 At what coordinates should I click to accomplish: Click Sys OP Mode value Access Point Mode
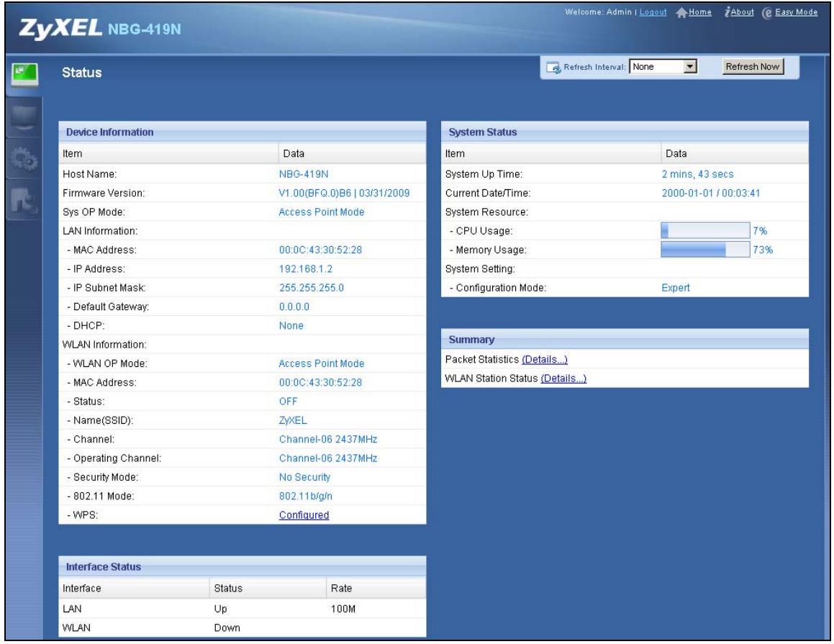click(x=322, y=212)
